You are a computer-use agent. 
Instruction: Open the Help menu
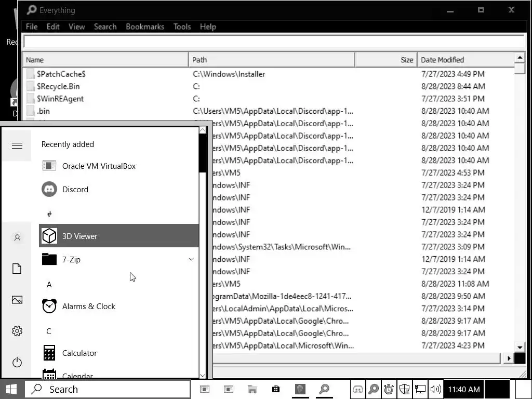[x=208, y=26]
